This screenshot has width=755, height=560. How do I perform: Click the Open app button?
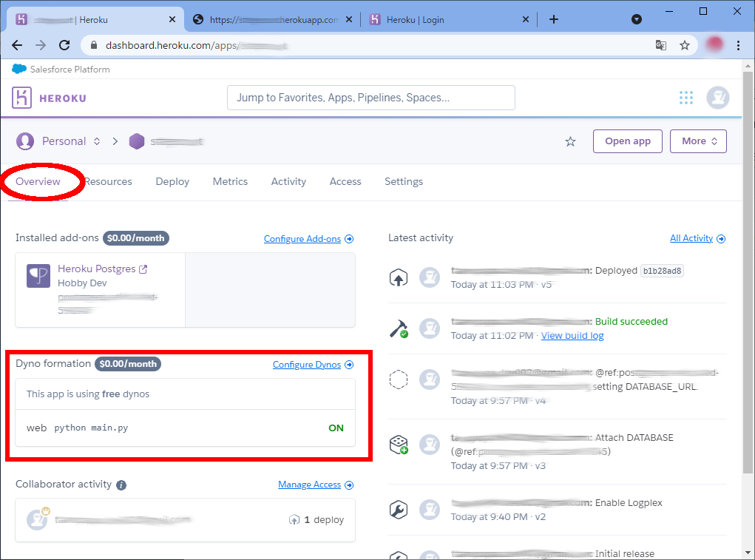click(627, 141)
